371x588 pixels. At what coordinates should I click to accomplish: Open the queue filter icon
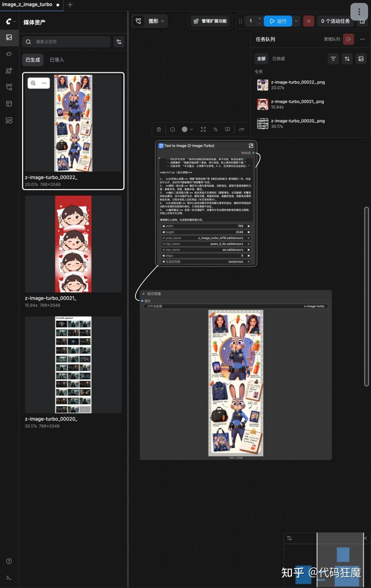click(333, 59)
